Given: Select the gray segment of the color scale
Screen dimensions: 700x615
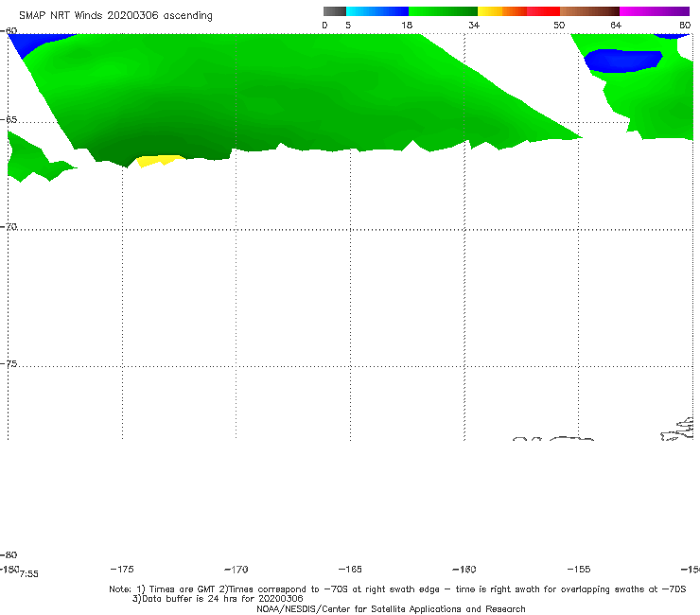Looking at the screenshot, I should point(335,11).
